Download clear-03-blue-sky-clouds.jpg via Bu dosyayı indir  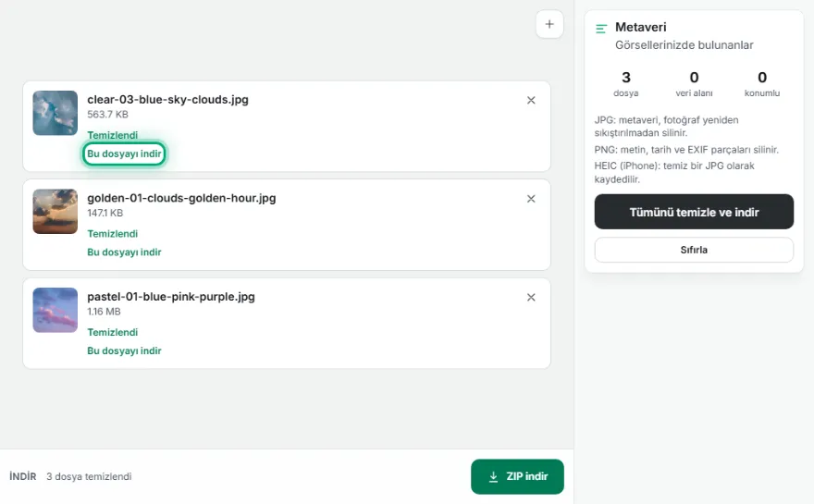coord(124,154)
